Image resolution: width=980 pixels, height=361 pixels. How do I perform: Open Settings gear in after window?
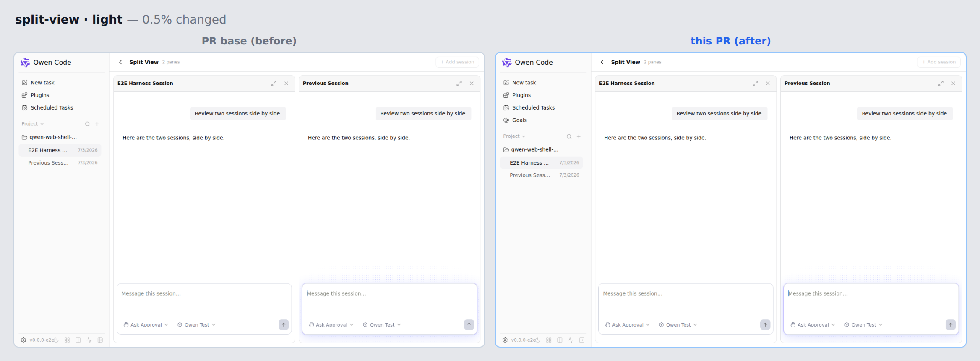(x=505, y=340)
